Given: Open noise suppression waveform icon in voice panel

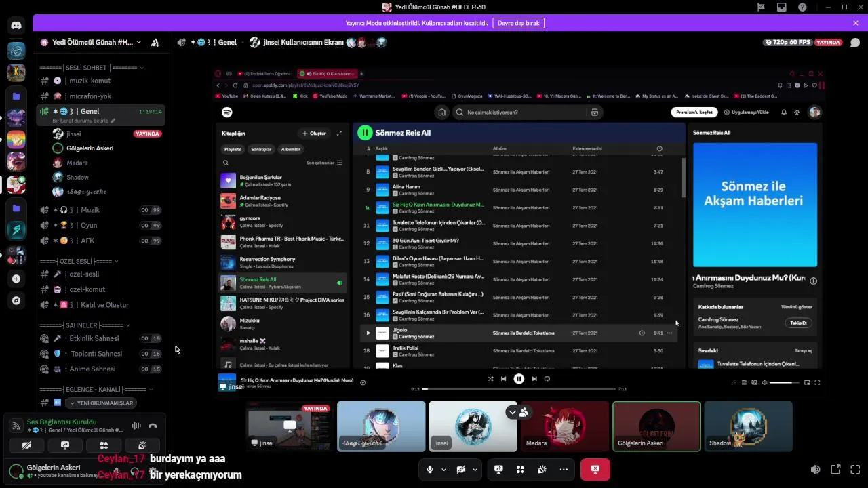Looking at the screenshot, I should click(136, 426).
